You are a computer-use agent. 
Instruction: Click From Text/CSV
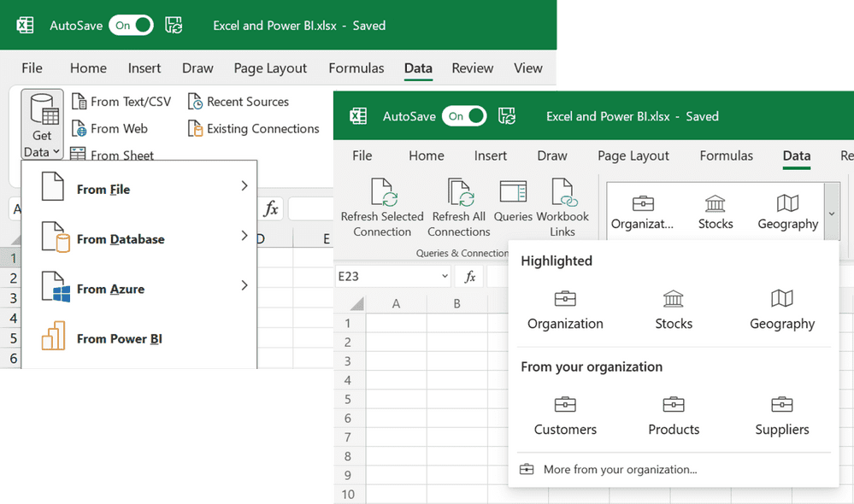coord(121,102)
